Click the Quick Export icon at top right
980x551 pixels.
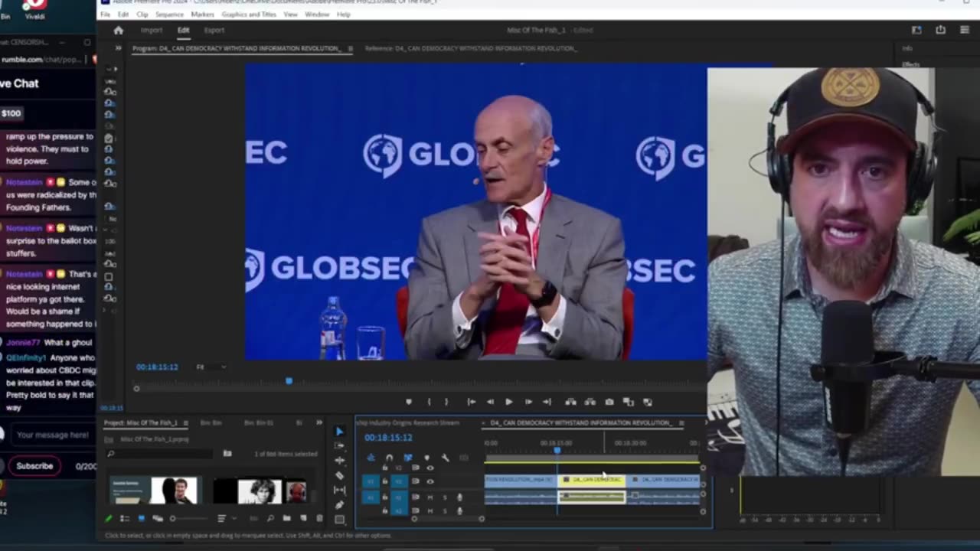[x=941, y=30]
